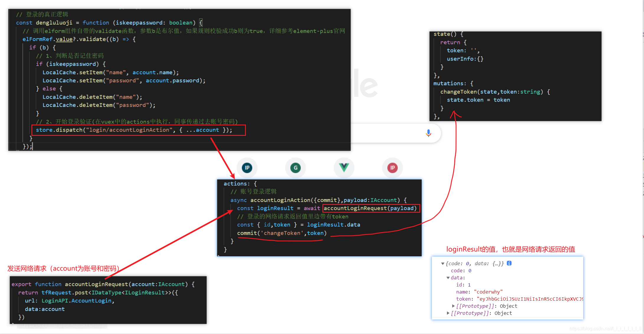Click the commit('changeToken',token) code line
Viewport: 644px width, 334px height.
click(x=281, y=233)
